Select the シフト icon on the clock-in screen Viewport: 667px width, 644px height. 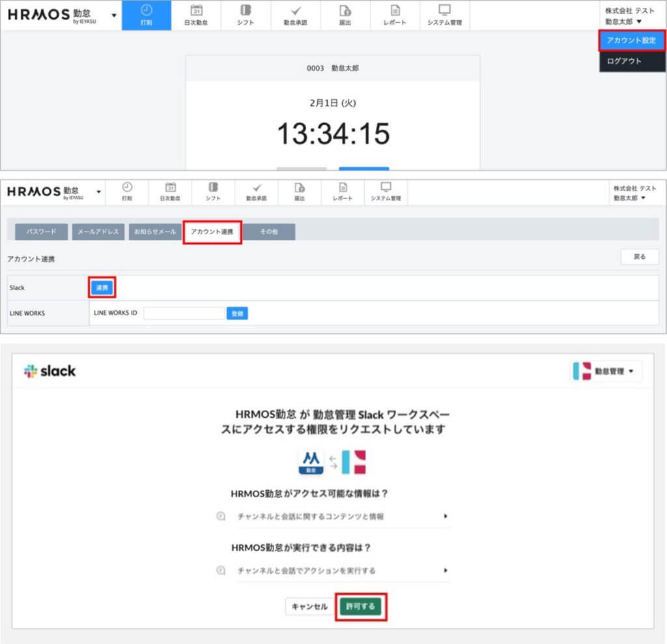pos(246,10)
